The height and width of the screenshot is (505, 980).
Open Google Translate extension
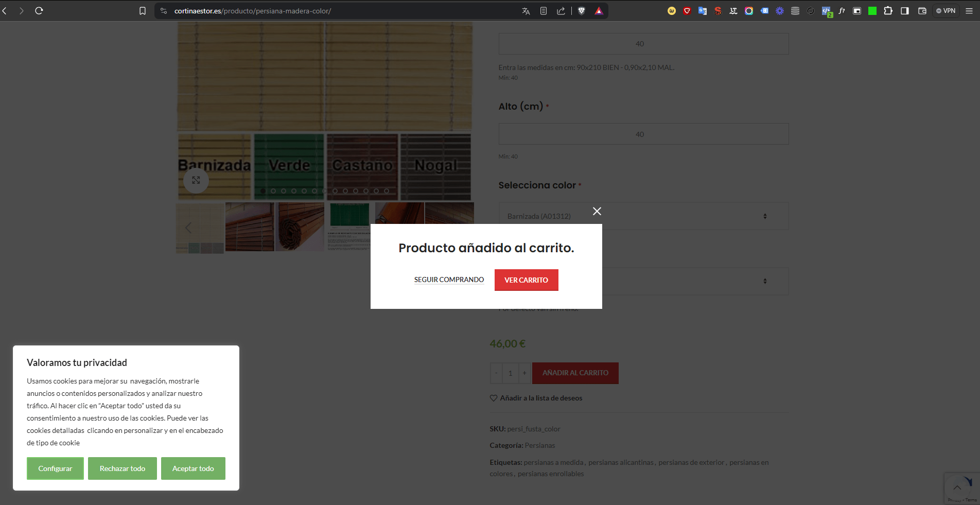(x=703, y=11)
